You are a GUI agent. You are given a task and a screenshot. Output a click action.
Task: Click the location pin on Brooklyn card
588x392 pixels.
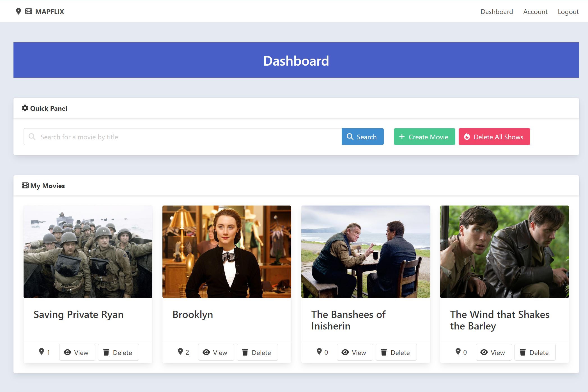(x=180, y=352)
